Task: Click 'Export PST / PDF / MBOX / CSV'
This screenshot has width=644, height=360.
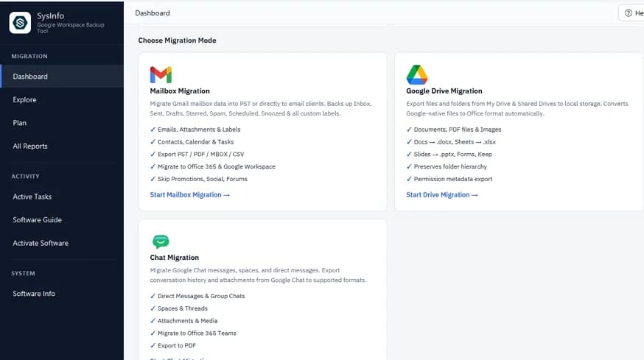Action: click(x=197, y=154)
